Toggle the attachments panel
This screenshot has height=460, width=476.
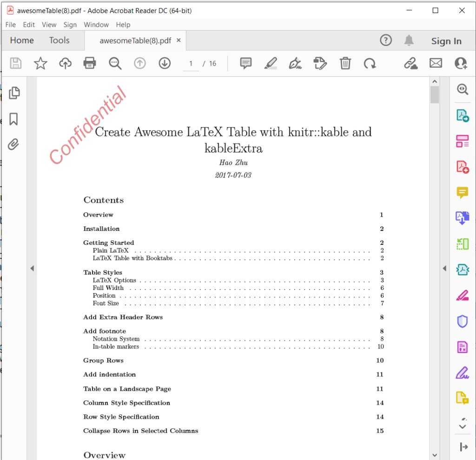(x=14, y=145)
